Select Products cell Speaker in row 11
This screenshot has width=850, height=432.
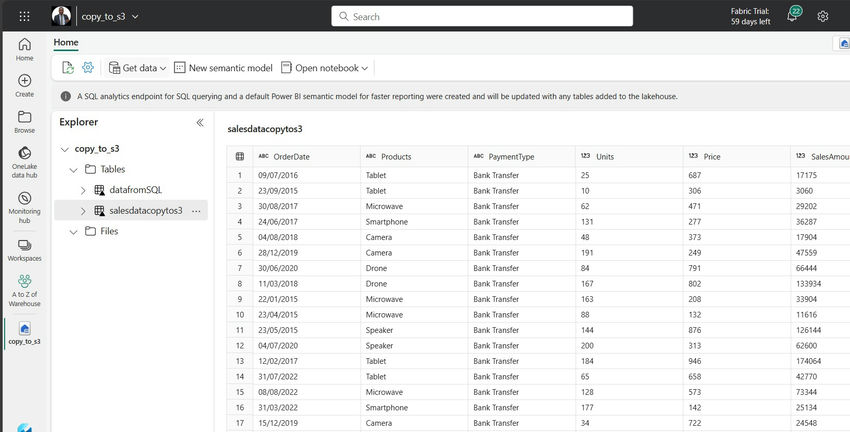[414, 330]
